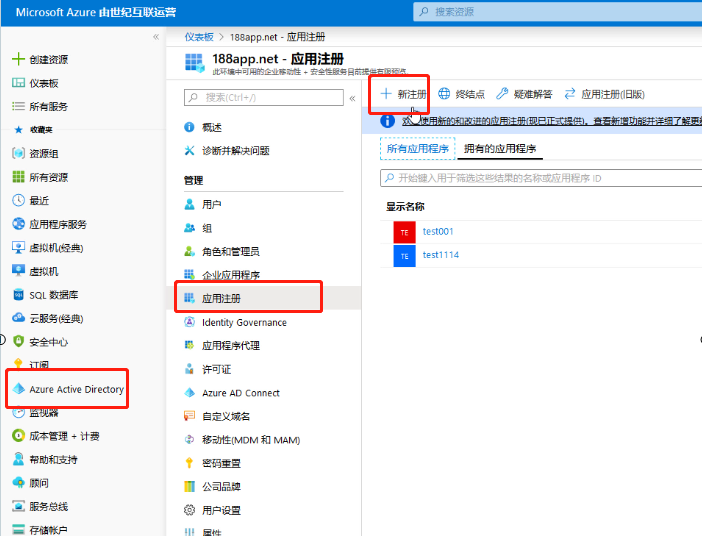Viewport: 702px width, 536px height.
Task: Open the test1114 application
Action: click(441, 255)
